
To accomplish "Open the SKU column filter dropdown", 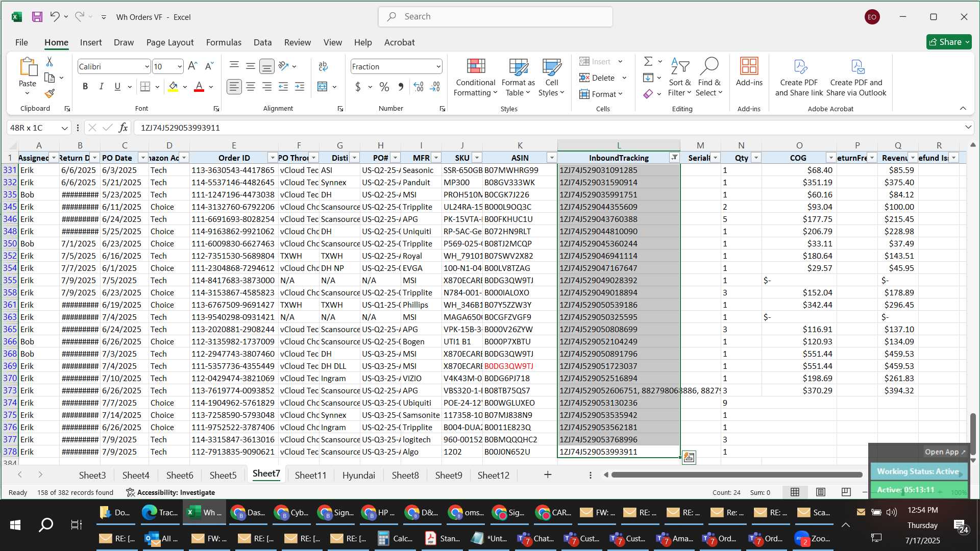I will 477,158.
